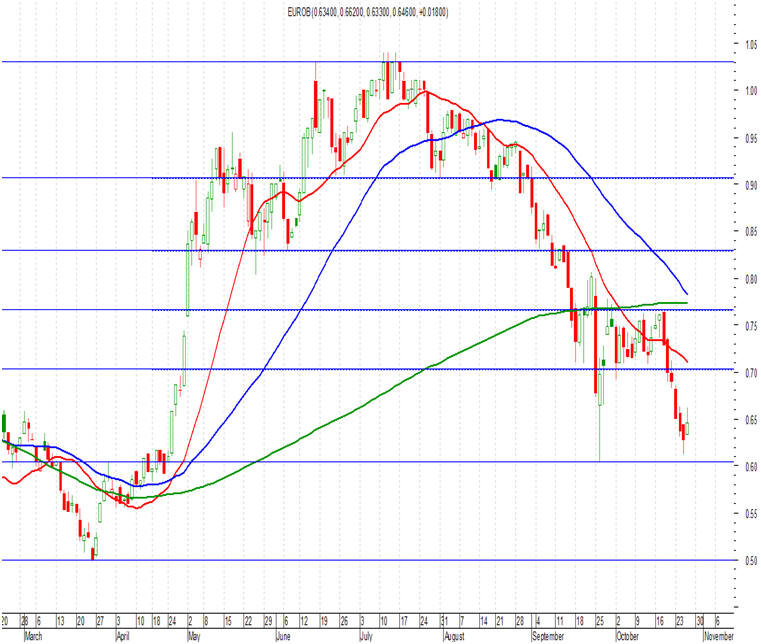Click date label 19 on time axis
Image resolution: width=761 pixels, height=644 pixels.
[x=324, y=621]
